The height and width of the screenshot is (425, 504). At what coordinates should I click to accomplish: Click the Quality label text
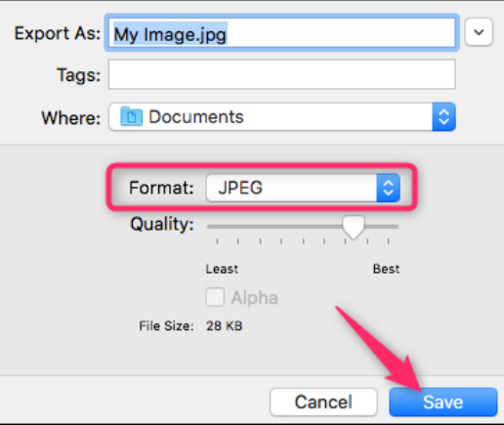[162, 225]
